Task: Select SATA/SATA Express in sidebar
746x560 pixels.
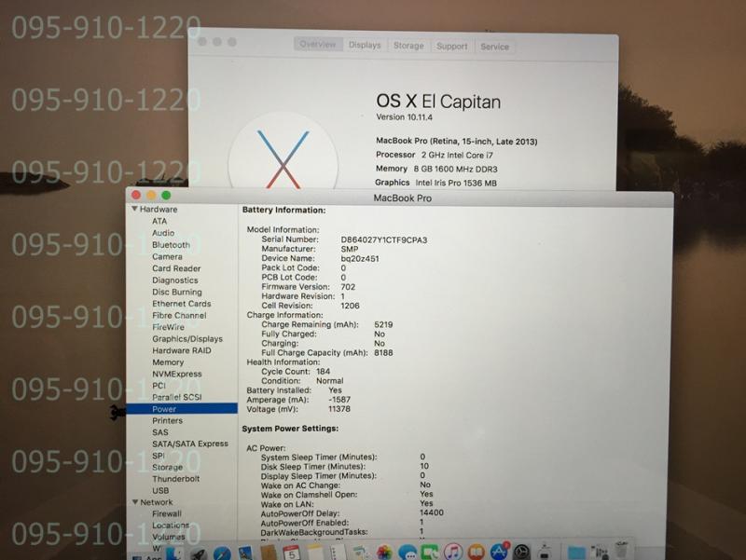Action: click(190, 444)
